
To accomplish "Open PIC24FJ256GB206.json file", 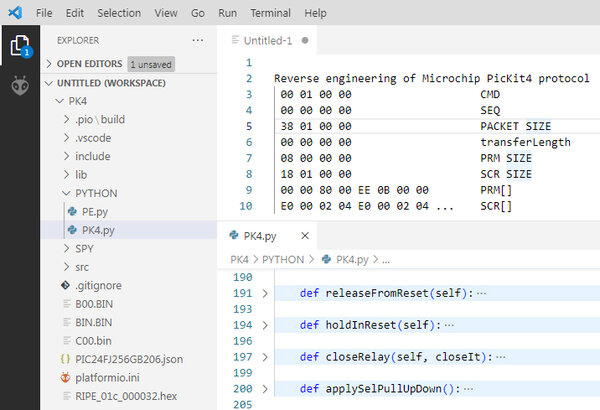I will tap(129, 359).
